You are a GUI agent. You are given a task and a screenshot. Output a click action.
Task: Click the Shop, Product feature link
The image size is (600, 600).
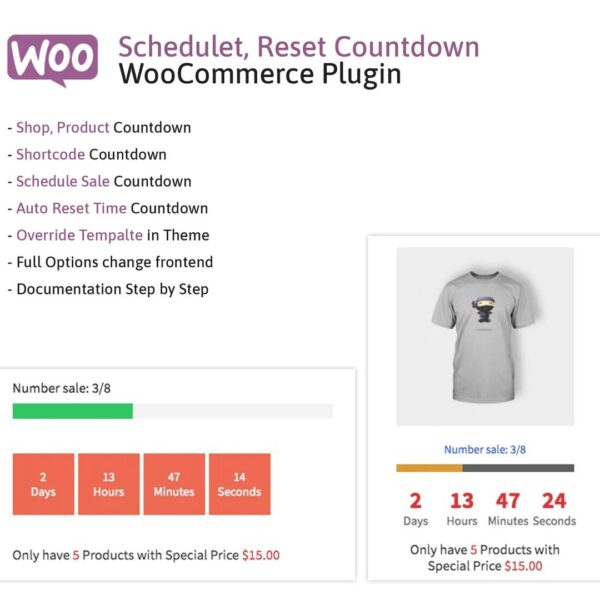(62, 128)
